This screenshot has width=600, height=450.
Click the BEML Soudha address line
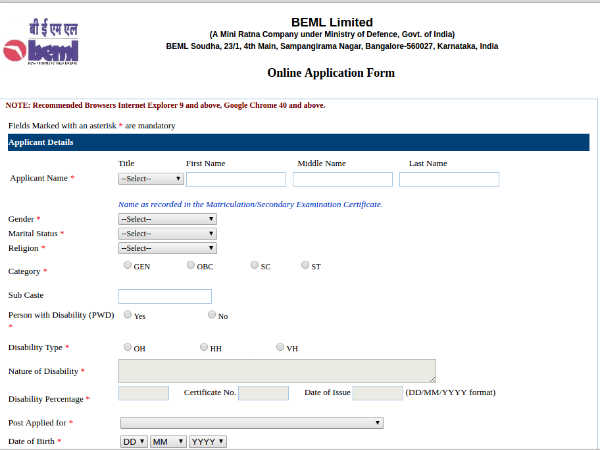click(x=332, y=46)
